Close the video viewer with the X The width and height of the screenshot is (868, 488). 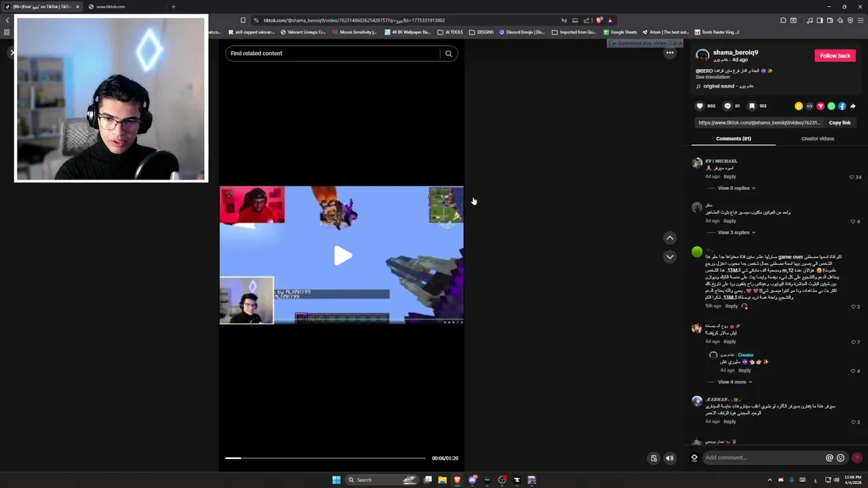[x=12, y=52]
